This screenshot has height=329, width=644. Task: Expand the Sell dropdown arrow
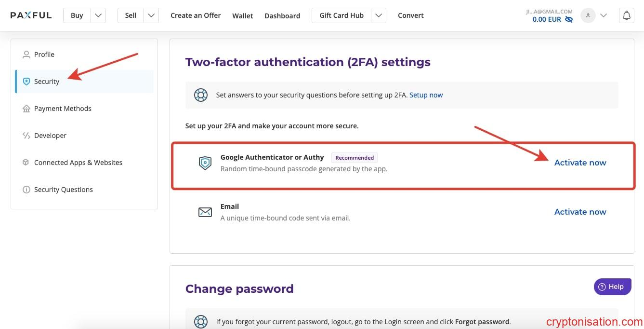pos(151,15)
